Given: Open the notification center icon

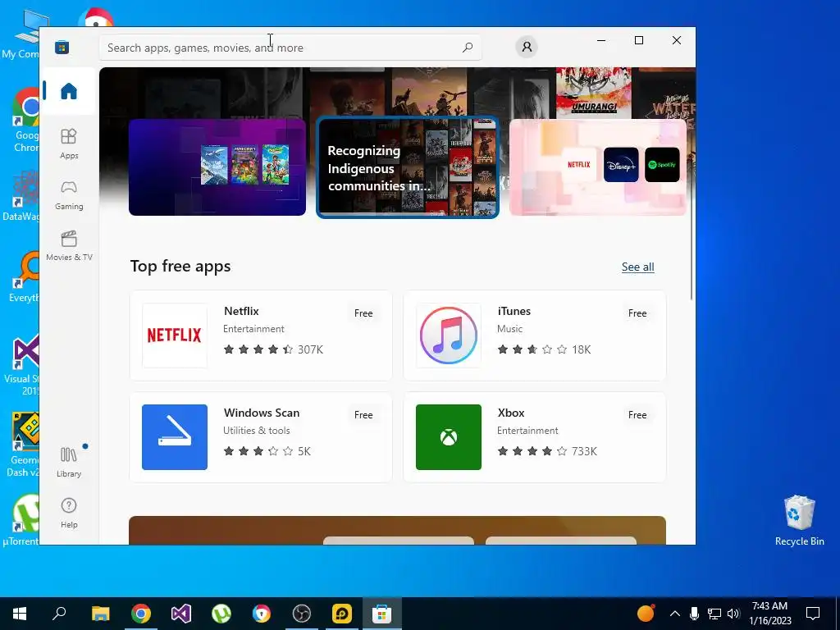Looking at the screenshot, I should coord(813,614).
